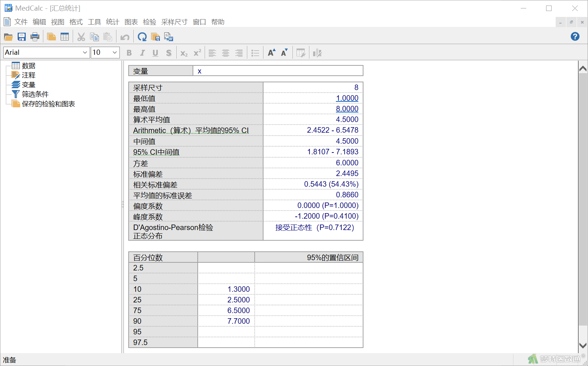The image size is (588, 366).
Task: Decrease font size with the A-down icon
Action: tap(284, 53)
